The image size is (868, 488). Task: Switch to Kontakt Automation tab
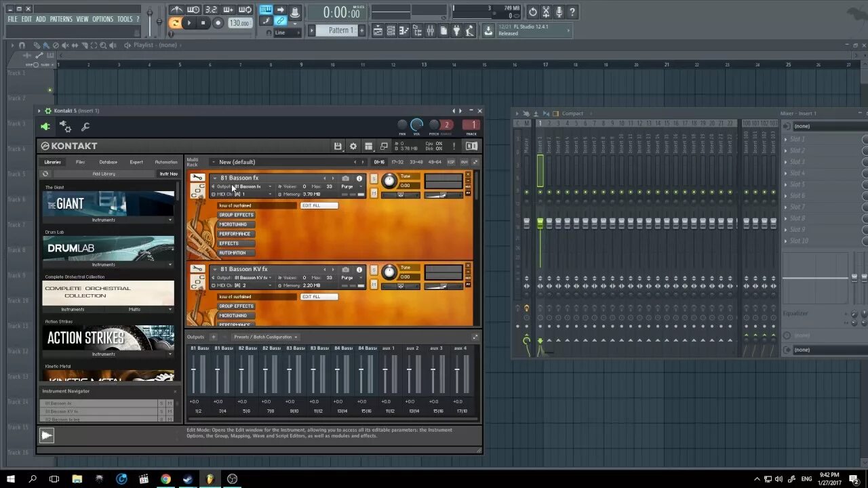coord(166,162)
